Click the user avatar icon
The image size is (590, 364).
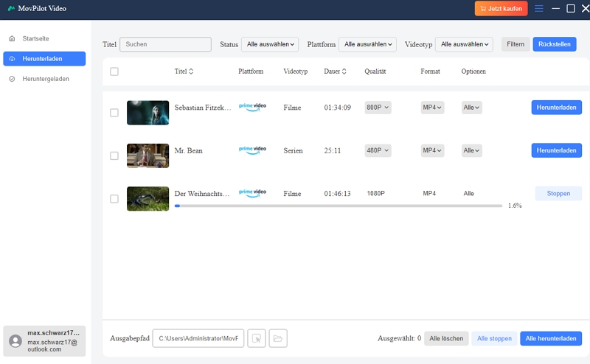(15, 341)
